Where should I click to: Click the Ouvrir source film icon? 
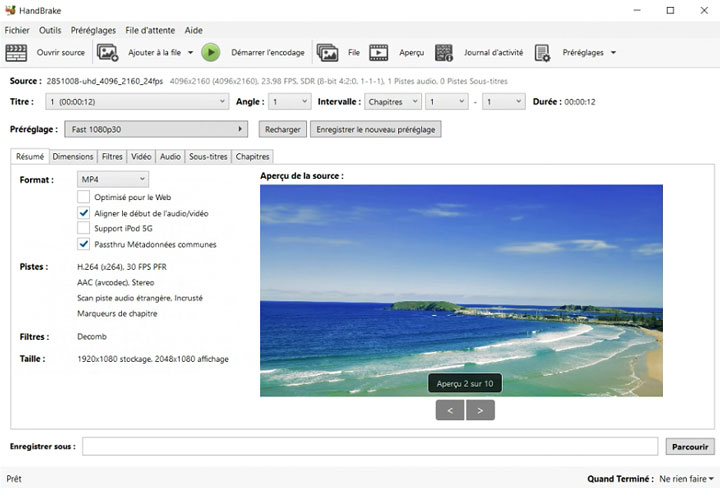(17, 52)
